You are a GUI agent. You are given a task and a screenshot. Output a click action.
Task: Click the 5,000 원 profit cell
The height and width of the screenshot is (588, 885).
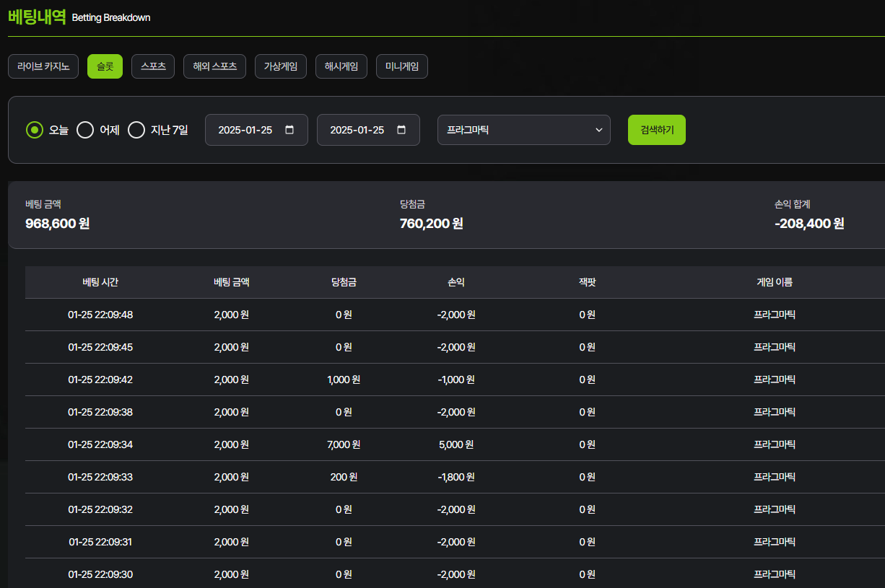click(x=456, y=444)
